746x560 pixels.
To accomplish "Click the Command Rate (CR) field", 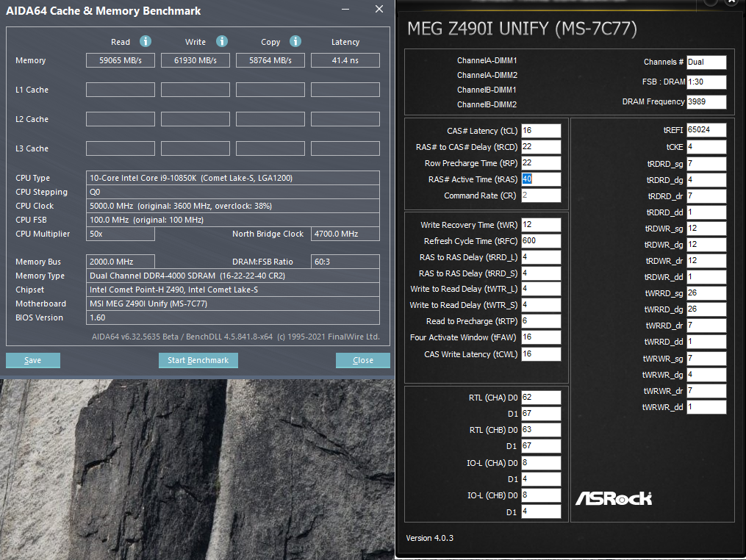I will coord(541,195).
